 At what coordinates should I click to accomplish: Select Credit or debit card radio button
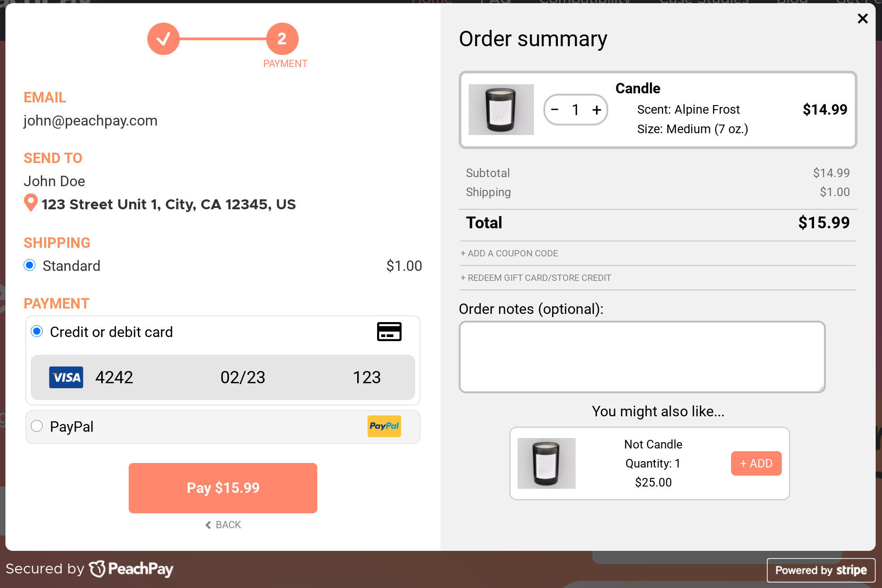(x=37, y=332)
